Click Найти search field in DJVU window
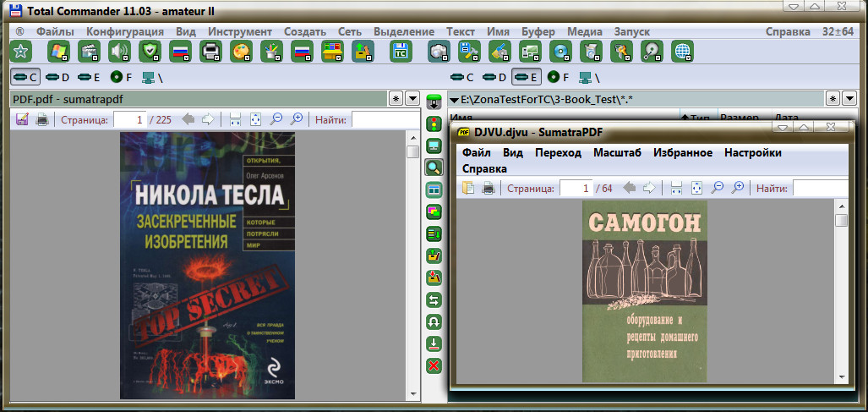The width and height of the screenshot is (868, 412). [820, 189]
